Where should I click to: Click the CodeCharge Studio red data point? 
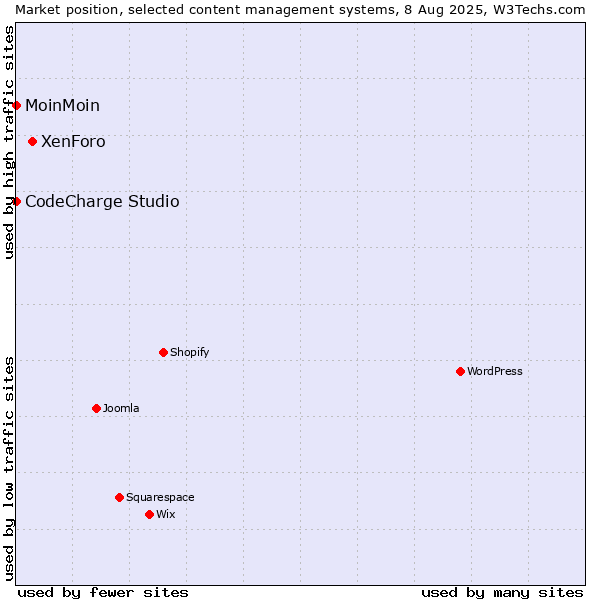tap(16, 202)
